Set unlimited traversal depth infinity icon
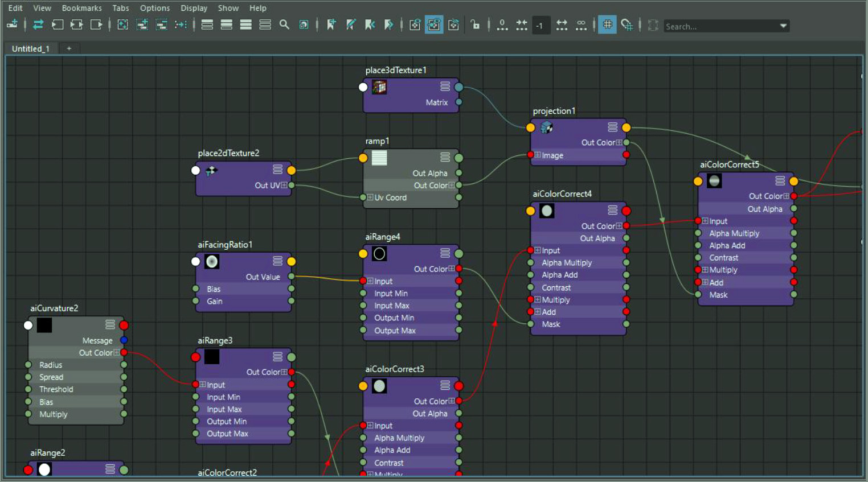The width and height of the screenshot is (868, 482). point(581,24)
